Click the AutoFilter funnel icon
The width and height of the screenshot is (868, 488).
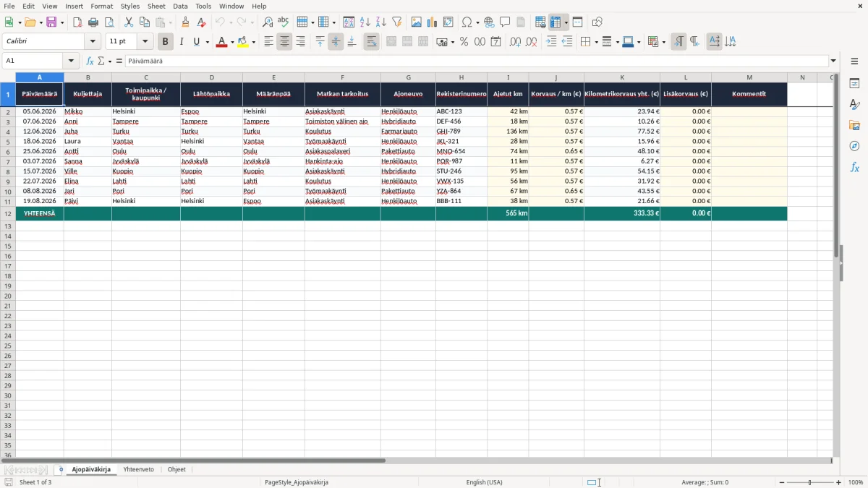click(397, 22)
